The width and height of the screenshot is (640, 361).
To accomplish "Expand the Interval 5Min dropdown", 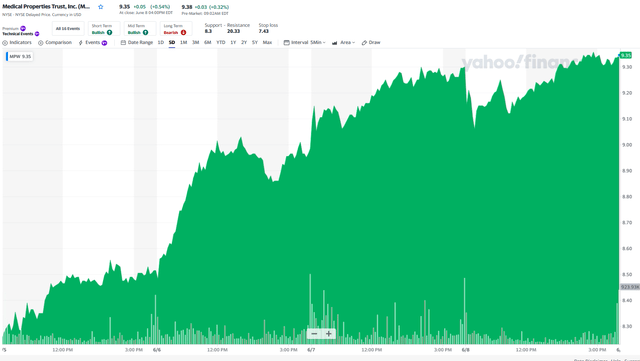I will [x=304, y=42].
